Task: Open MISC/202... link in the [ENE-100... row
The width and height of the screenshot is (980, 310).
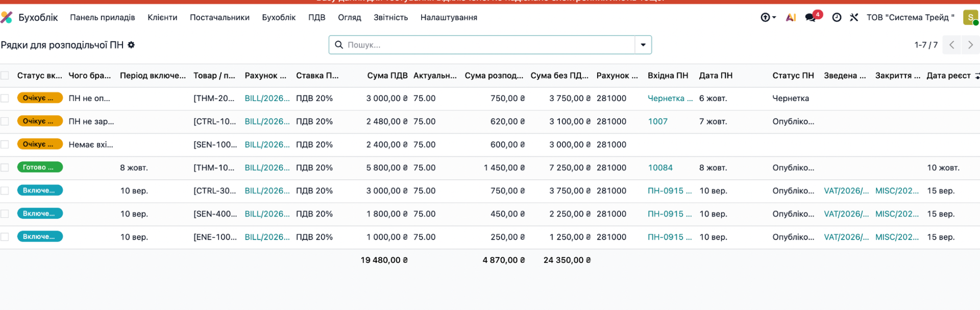Action: [897, 237]
